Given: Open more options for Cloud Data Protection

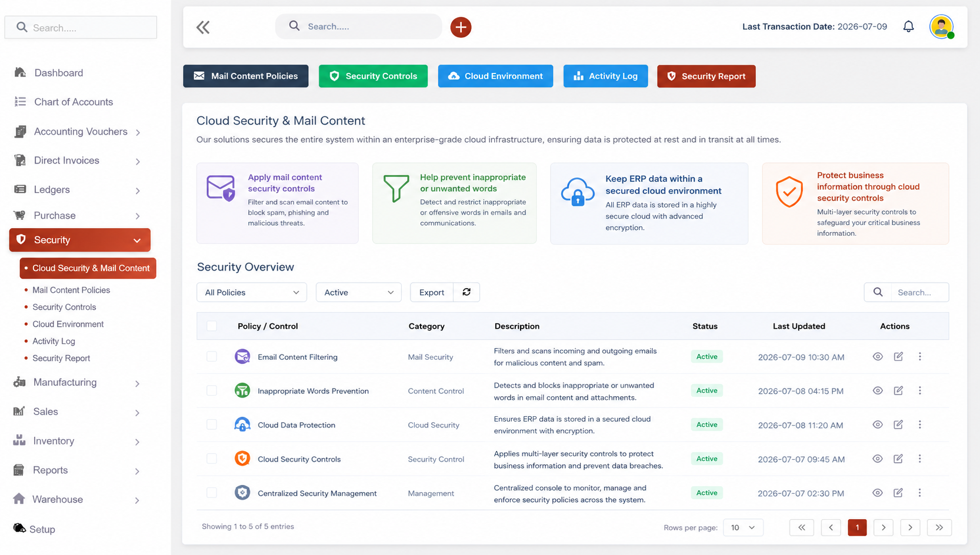Looking at the screenshot, I should 920,424.
